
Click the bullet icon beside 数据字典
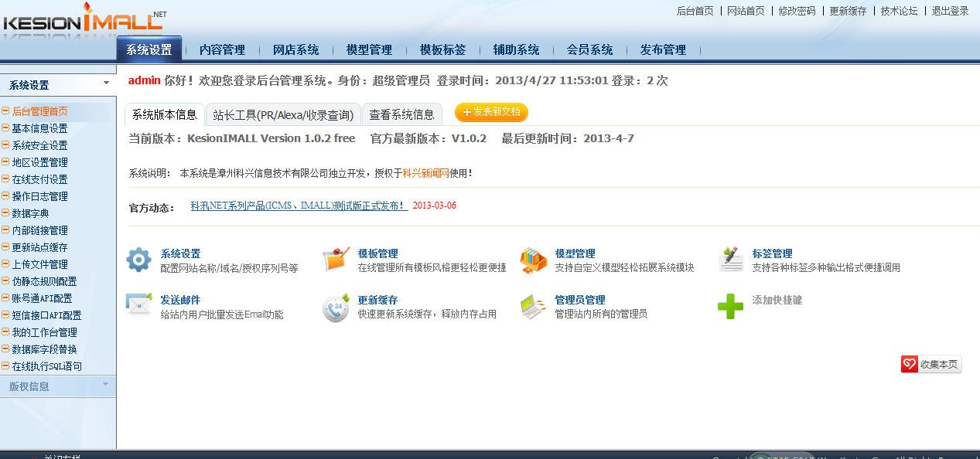(5, 213)
